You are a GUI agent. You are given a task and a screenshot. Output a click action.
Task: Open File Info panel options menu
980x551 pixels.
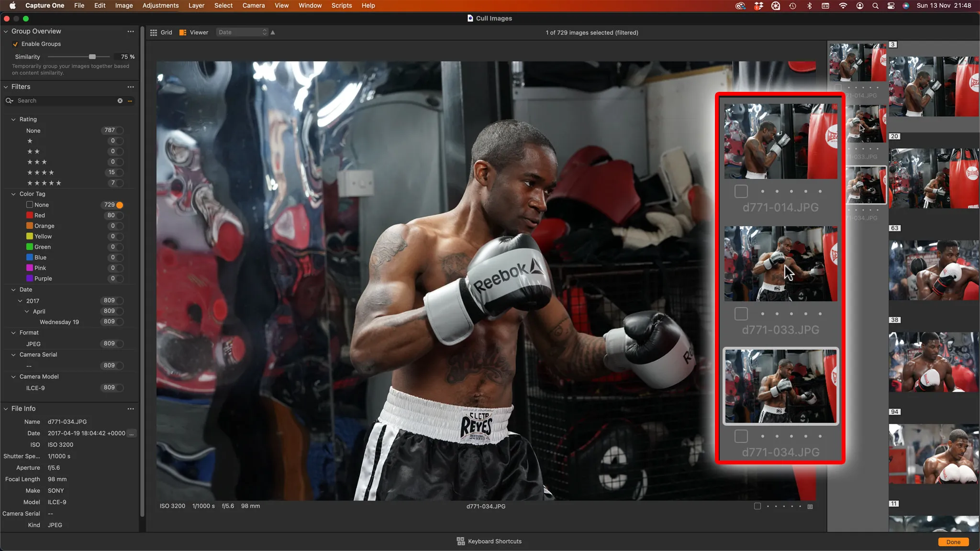pyautogui.click(x=131, y=409)
